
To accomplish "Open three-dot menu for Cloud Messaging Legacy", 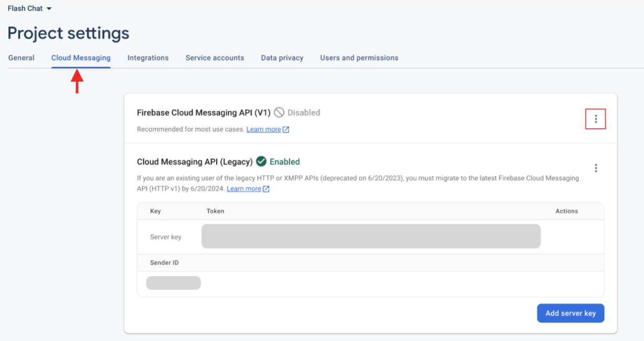I will click(595, 168).
